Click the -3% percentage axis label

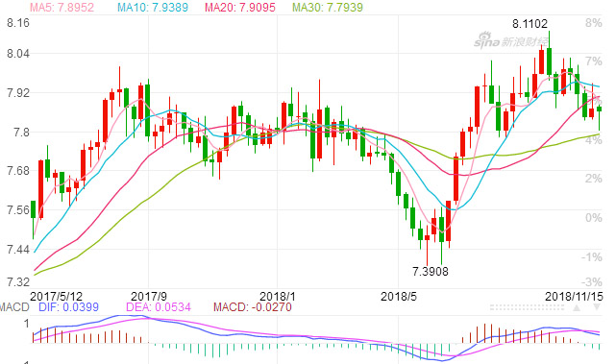pos(592,282)
